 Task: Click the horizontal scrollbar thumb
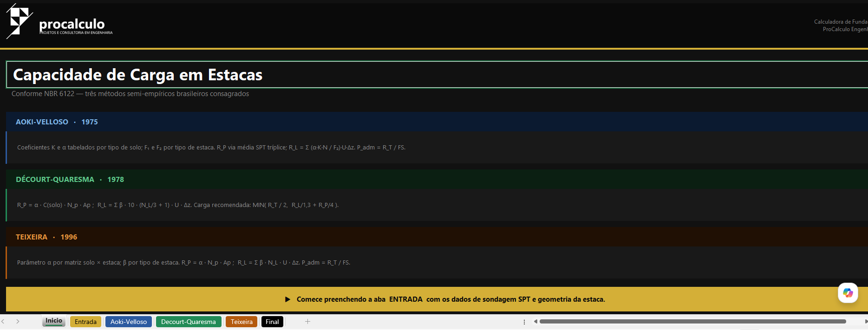[692, 321]
